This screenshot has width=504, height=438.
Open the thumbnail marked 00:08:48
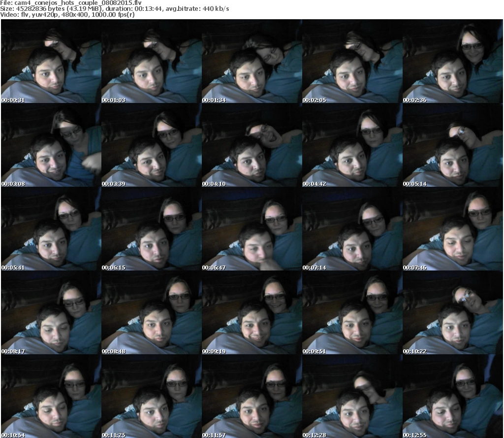pos(152,312)
